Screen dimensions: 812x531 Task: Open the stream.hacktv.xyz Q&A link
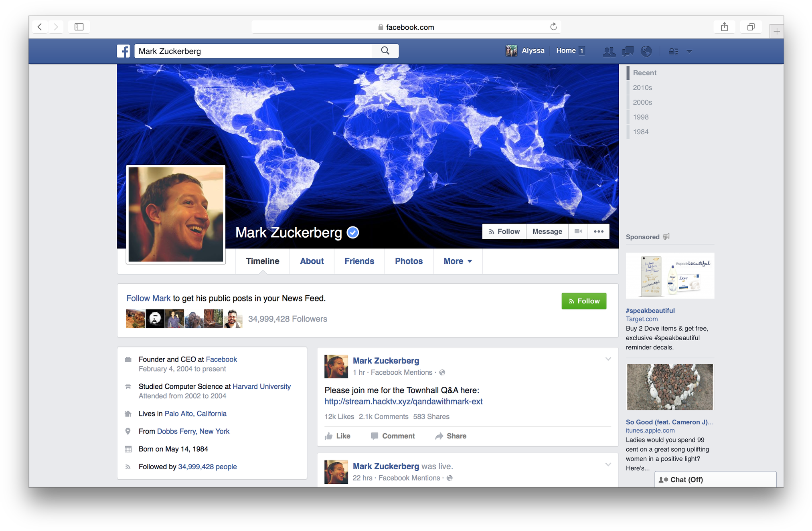403,402
